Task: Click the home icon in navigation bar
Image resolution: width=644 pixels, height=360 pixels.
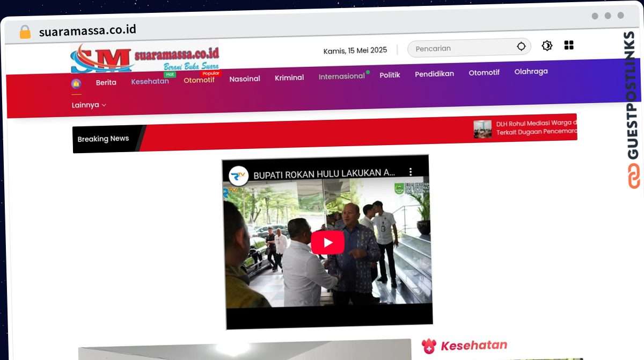Action: click(76, 84)
